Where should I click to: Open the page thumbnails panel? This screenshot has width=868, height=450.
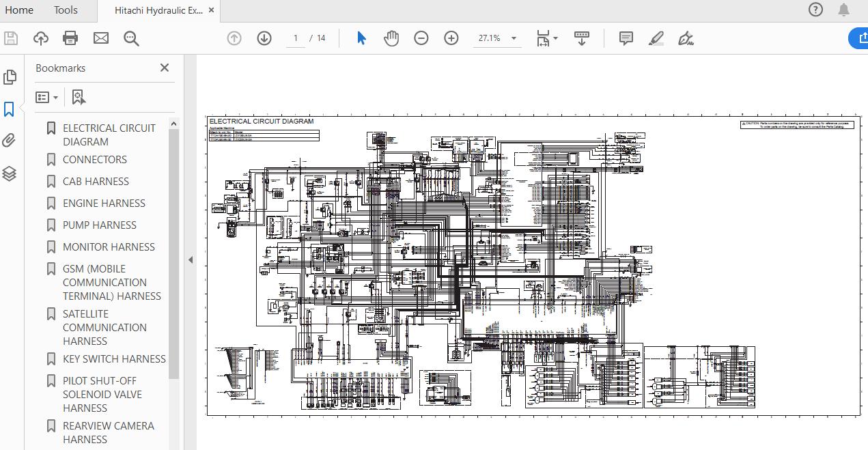coord(10,77)
